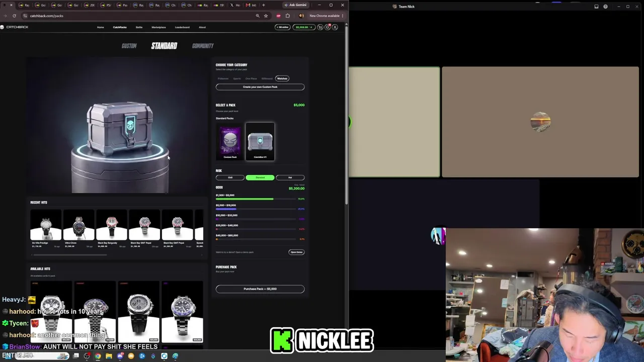Choose the Sports category
Viewport: 644px width, 362px height.
click(x=237, y=78)
